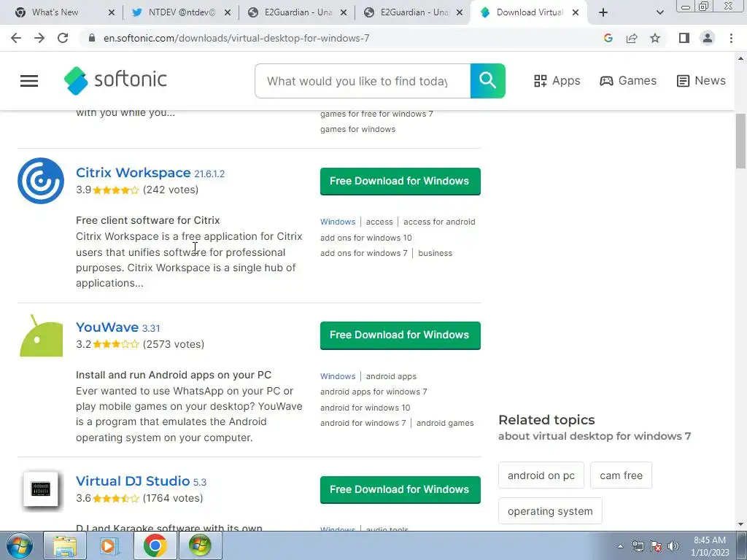Go back using browser back arrow
747x560 pixels.
click(x=16, y=38)
